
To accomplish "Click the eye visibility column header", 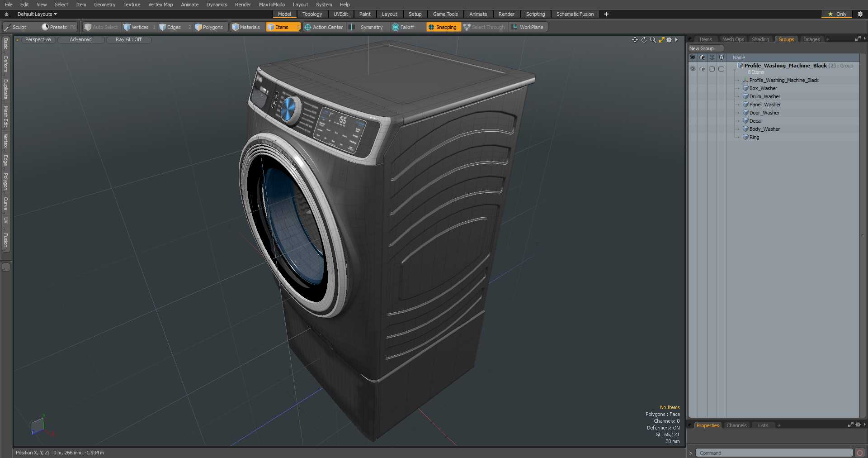I will 693,57.
